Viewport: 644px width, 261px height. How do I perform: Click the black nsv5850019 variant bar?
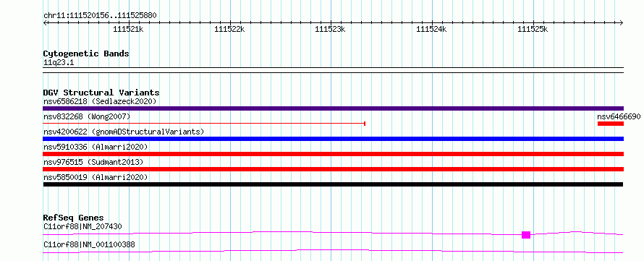333,184
